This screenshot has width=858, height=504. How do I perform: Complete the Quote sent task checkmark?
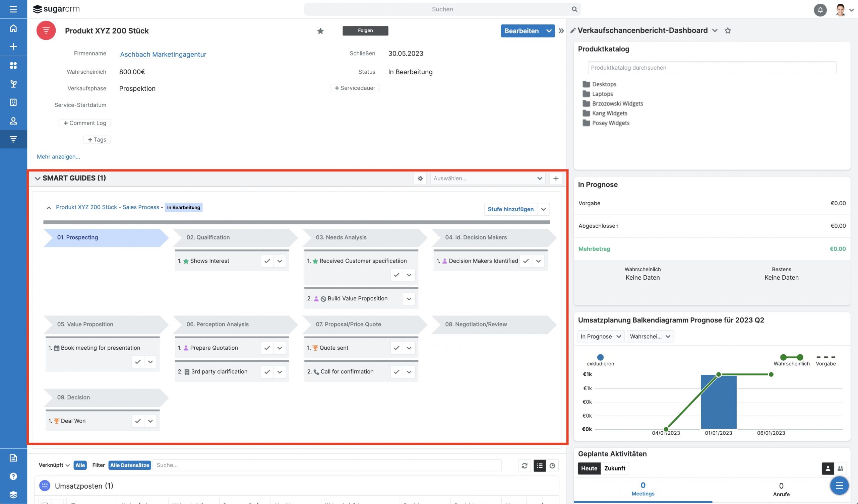pyautogui.click(x=396, y=348)
